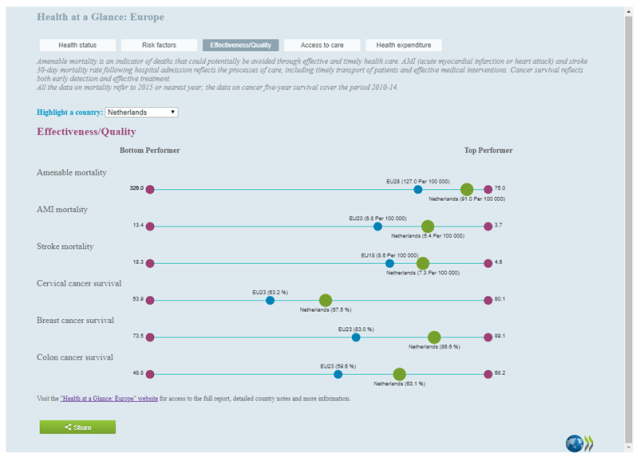Open the Highlight a country dropdown
This screenshot has width=640, height=461.
(x=141, y=112)
